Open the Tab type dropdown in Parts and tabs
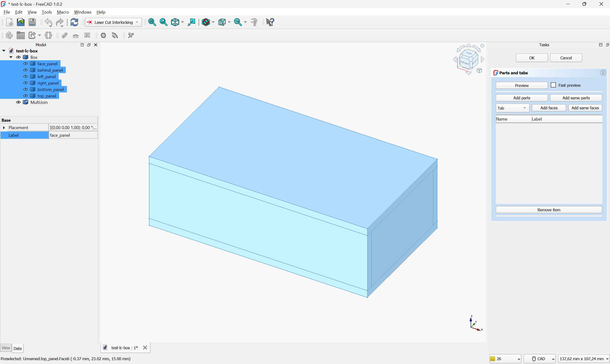The width and height of the screenshot is (610, 364). 524,108
